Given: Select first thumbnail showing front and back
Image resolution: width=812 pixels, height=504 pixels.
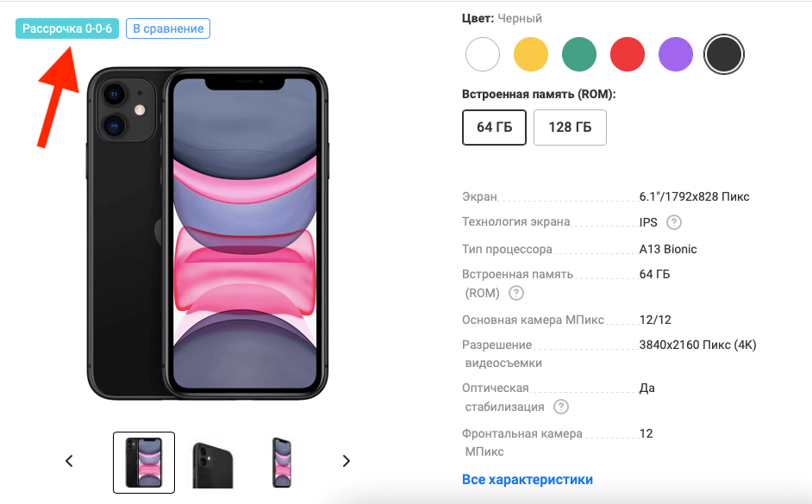Looking at the screenshot, I should click(x=144, y=463).
